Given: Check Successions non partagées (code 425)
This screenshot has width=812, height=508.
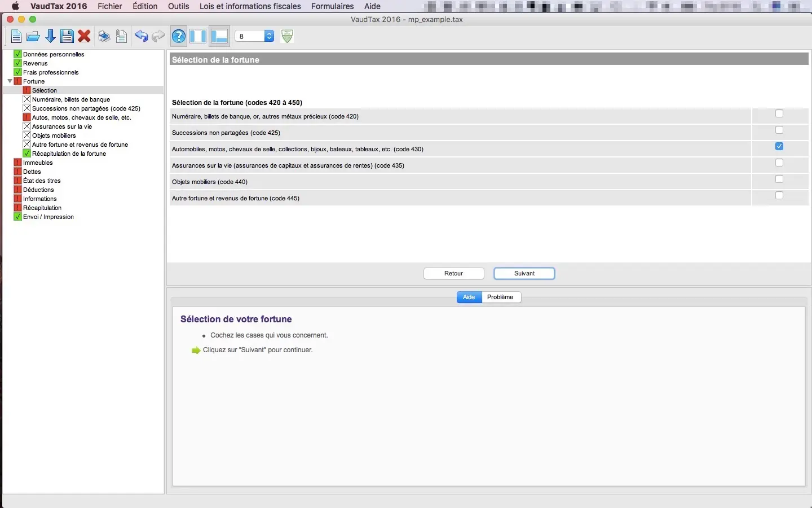Looking at the screenshot, I should click(779, 130).
